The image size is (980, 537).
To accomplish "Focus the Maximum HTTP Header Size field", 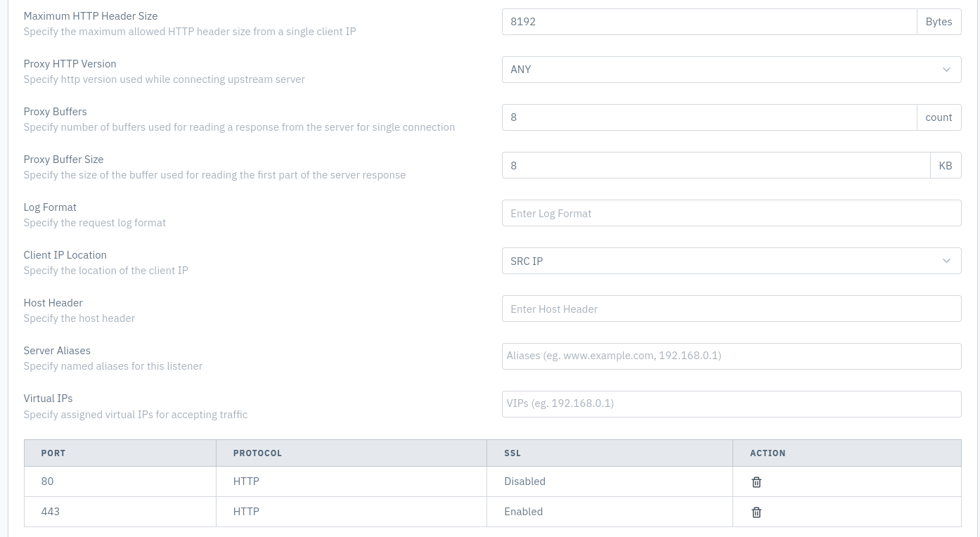I will pos(709,22).
